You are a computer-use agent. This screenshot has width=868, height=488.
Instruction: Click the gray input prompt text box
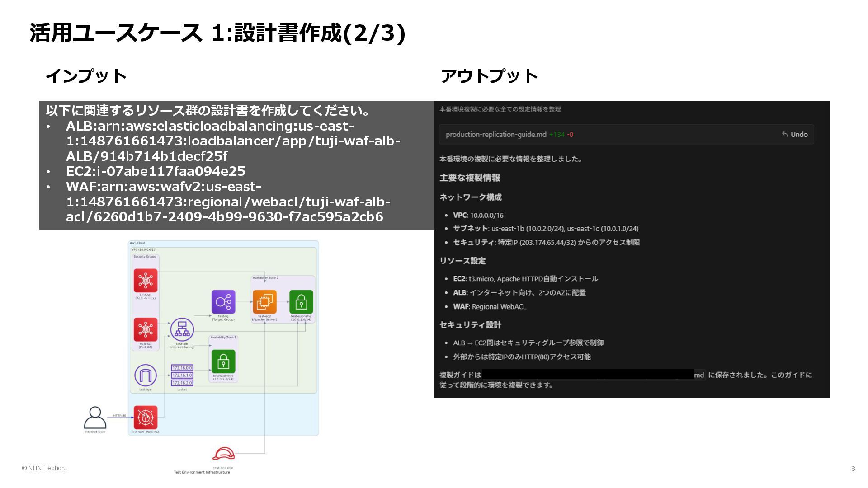click(236, 165)
